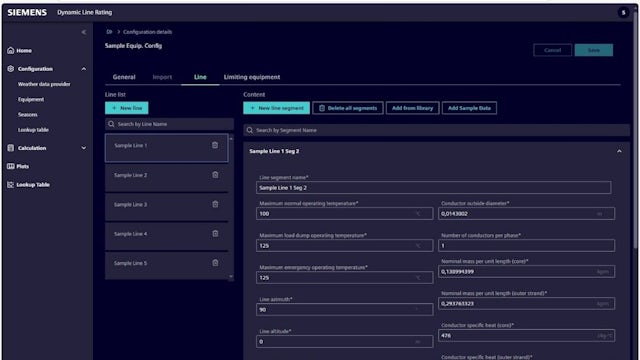Focus the Search by Segment Name field
The image size is (640, 360).
(436, 130)
